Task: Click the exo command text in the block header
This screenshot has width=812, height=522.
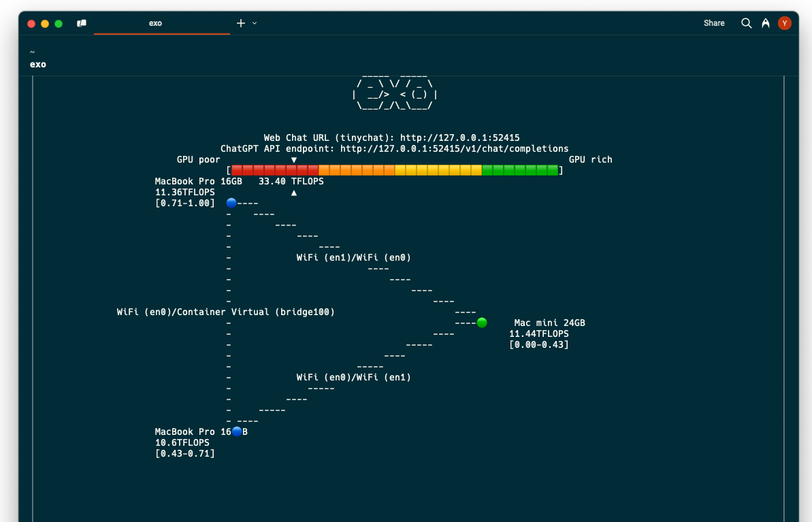Action: point(38,64)
